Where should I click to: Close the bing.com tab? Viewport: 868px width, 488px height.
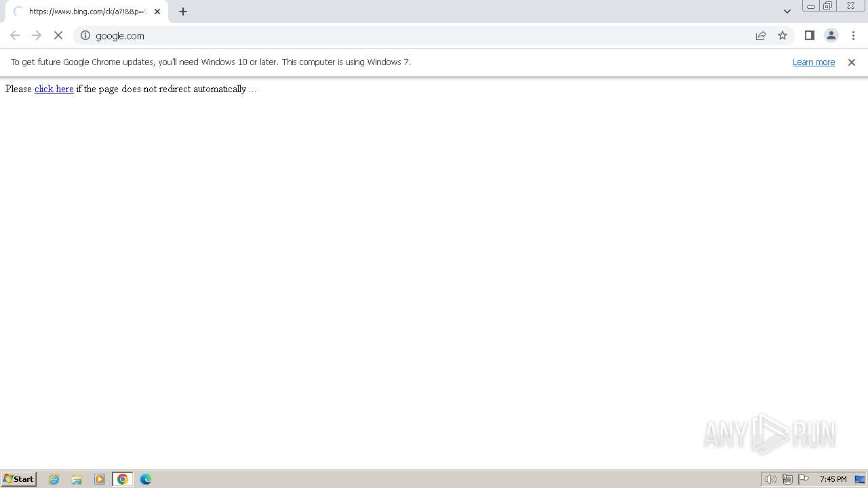(x=157, y=12)
